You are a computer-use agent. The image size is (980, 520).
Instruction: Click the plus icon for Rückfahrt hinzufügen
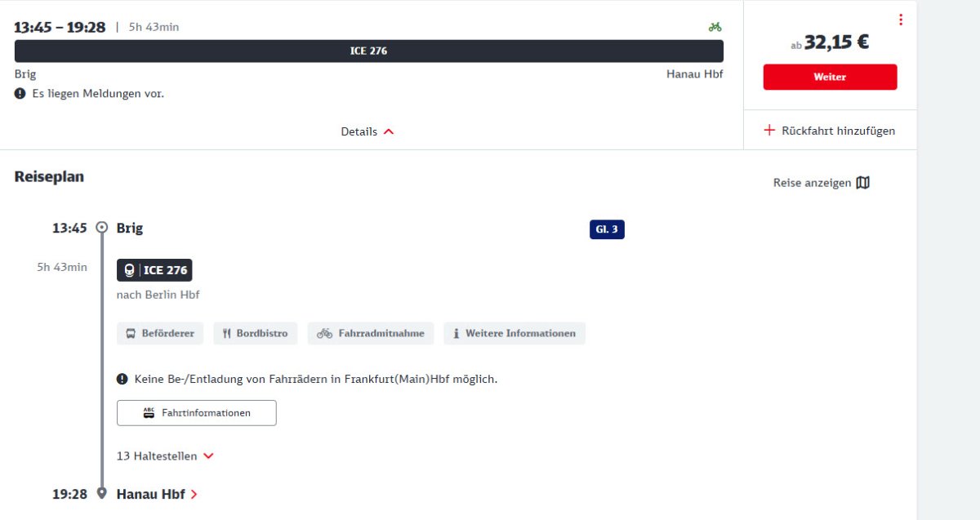[x=768, y=131]
